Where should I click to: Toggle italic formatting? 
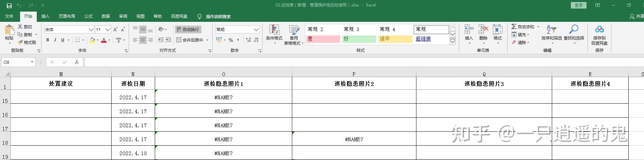55,40
